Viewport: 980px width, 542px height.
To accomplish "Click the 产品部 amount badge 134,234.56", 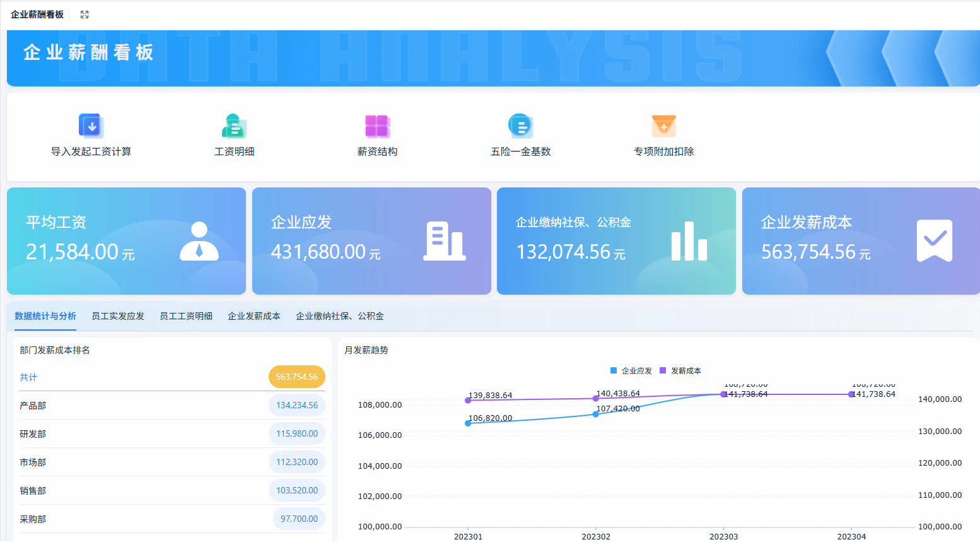I will [296, 405].
